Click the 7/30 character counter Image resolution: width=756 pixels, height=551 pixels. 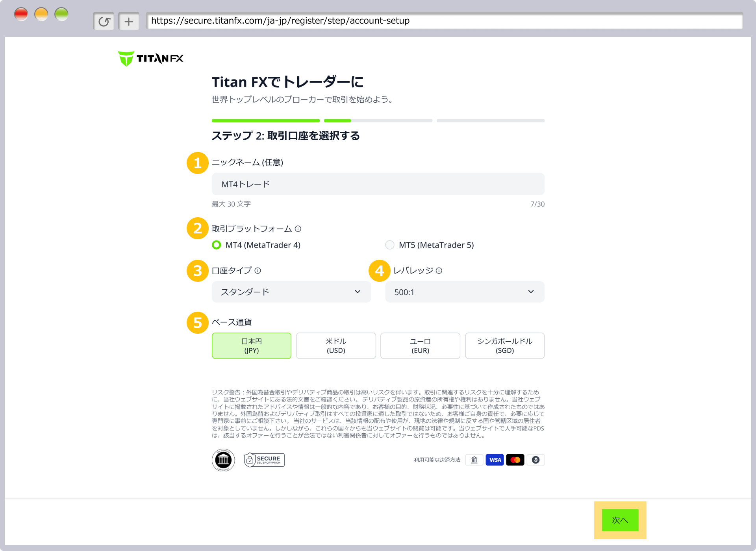click(537, 204)
